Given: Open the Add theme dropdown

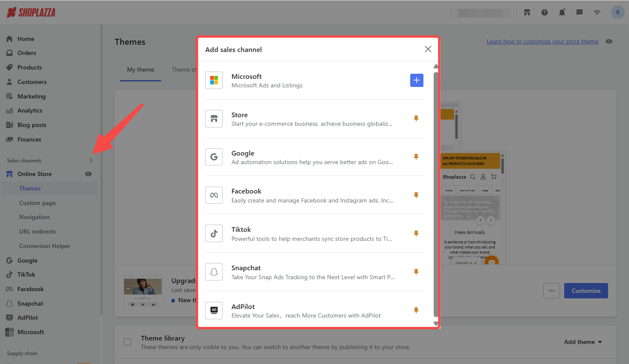Looking at the screenshot, I should [583, 342].
